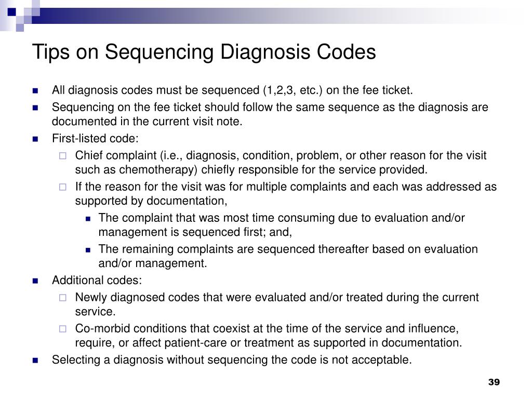The image size is (532, 399).
Task: Click the line 'All diagnosis codes must be sequenced'
Action: pos(232,90)
